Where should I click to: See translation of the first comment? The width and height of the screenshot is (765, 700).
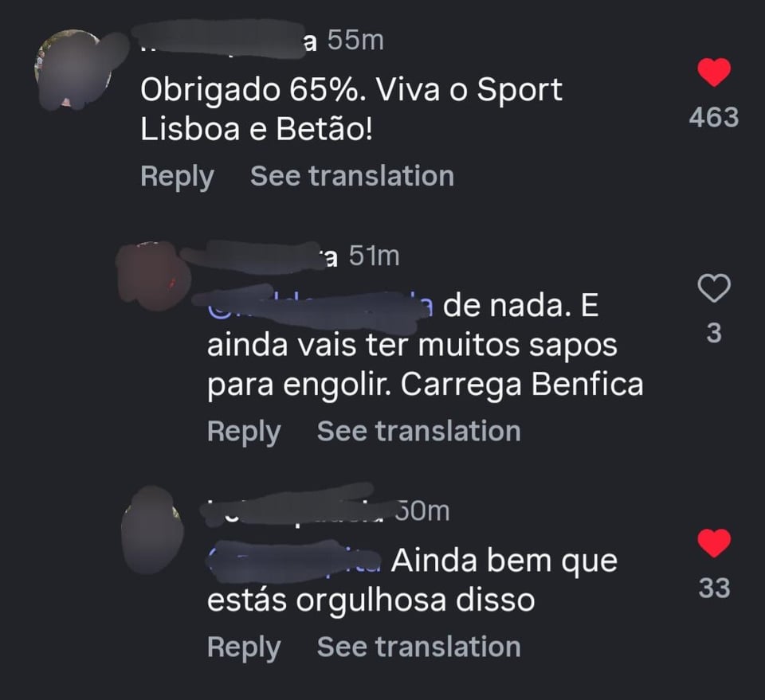[x=352, y=175]
